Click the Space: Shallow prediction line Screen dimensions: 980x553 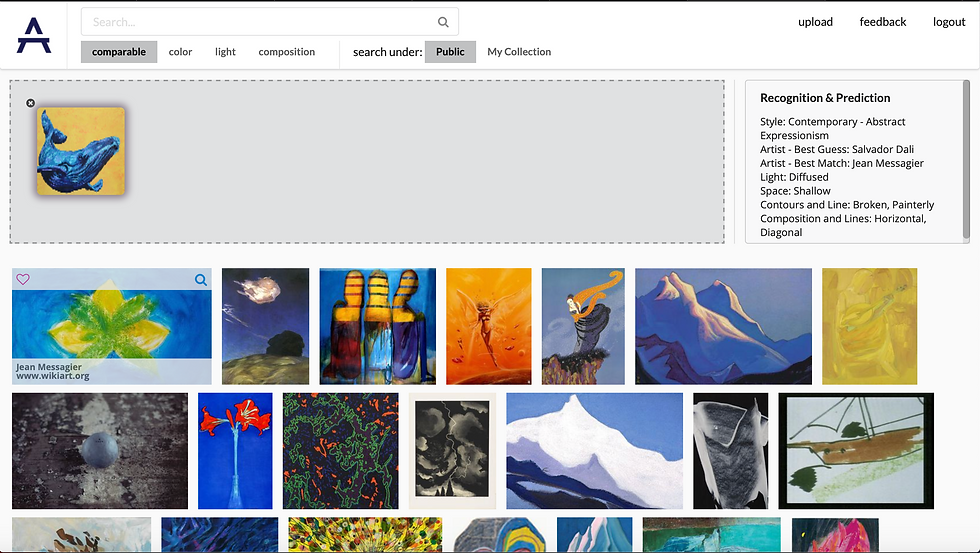click(796, 191)
